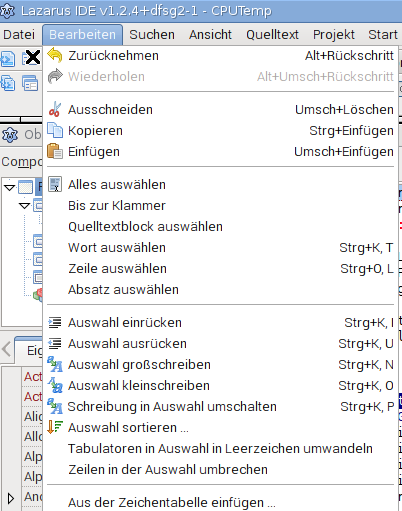Click the Zurücknehmen undo arrow icon
This screenshot has height=511, width=402.
point(55,55)
